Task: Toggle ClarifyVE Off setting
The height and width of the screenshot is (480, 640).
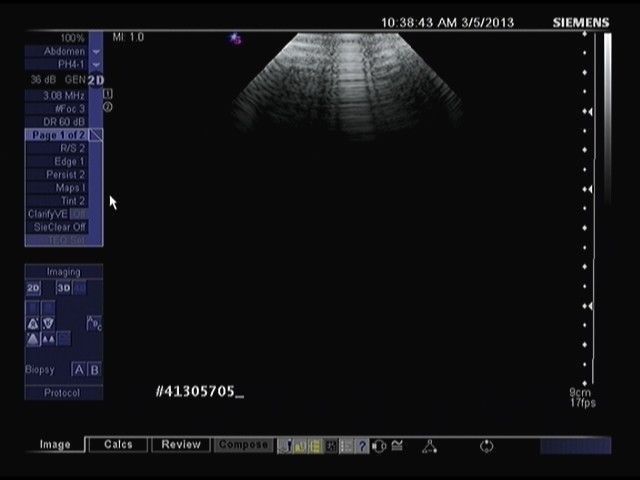Action: [x=57, y=214]
